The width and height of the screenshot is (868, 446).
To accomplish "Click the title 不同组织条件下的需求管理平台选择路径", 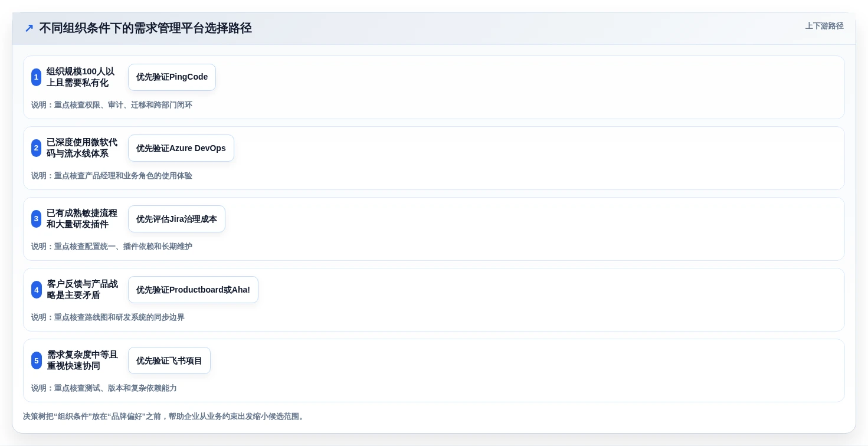I will click(x=146, y=28).
